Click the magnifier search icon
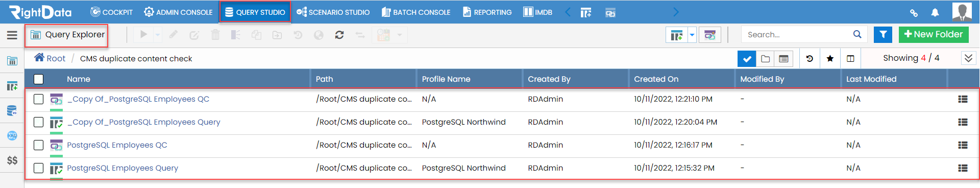Image resolution: width=980 pixels, height=188 pixels. [857, 34]
